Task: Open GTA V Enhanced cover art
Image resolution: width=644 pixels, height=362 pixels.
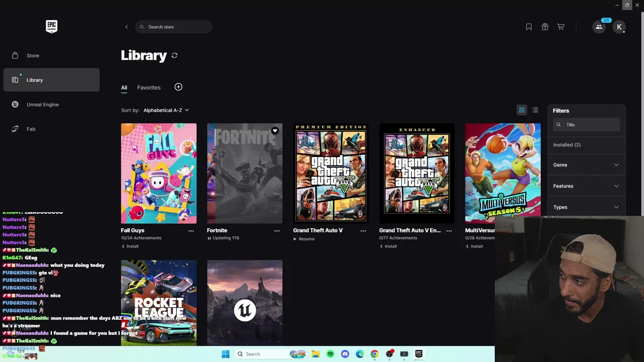Action: [417, 173]
